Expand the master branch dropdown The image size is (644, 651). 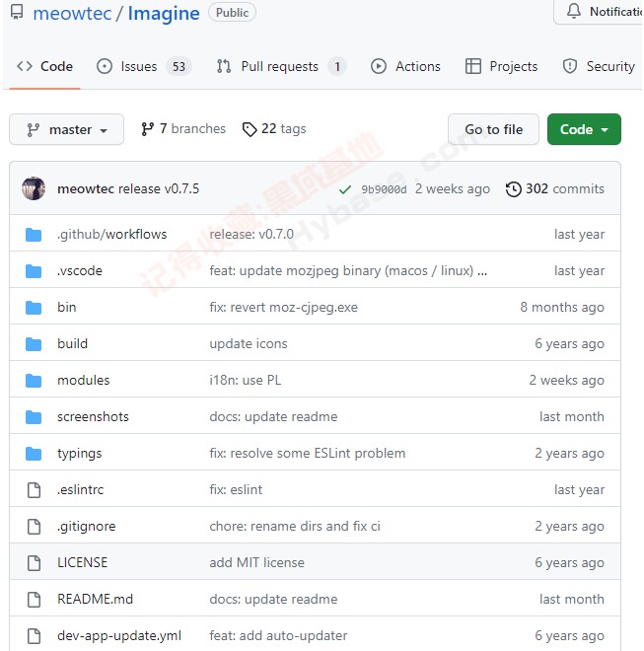point(66,129)
